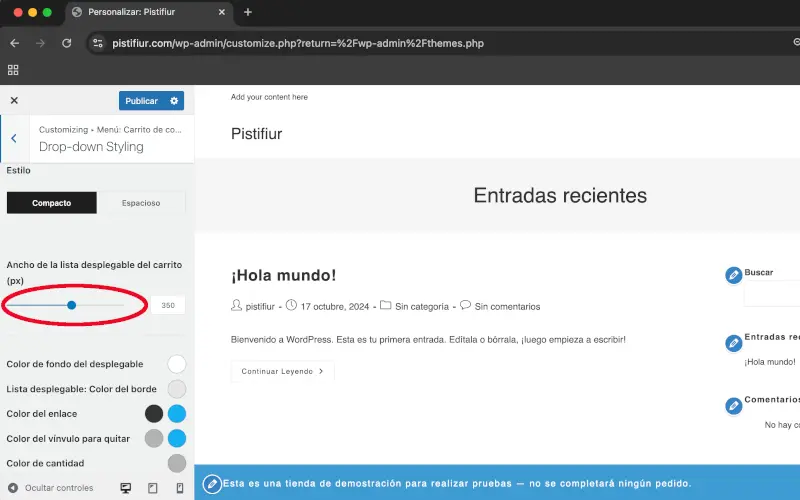The image size is (800, 500).
Task: Open the apps grid icon in bookmarks bar
Action: [x=13, y=70]
